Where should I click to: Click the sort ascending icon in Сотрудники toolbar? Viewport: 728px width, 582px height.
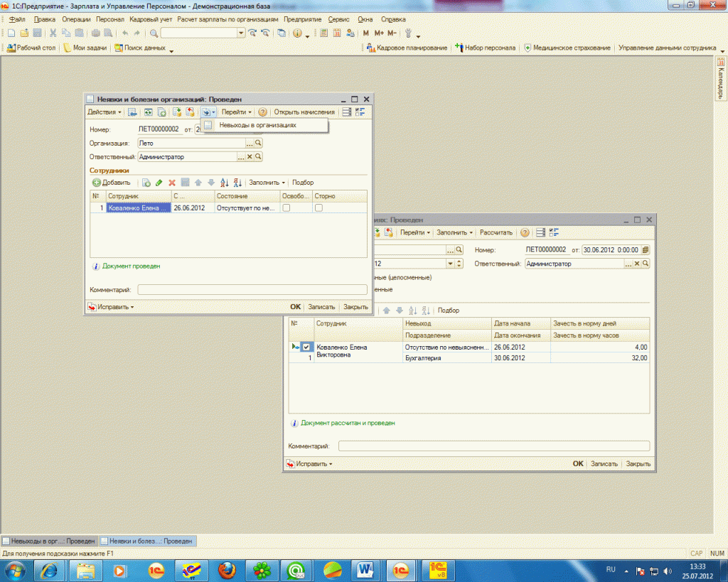point(224,183)
